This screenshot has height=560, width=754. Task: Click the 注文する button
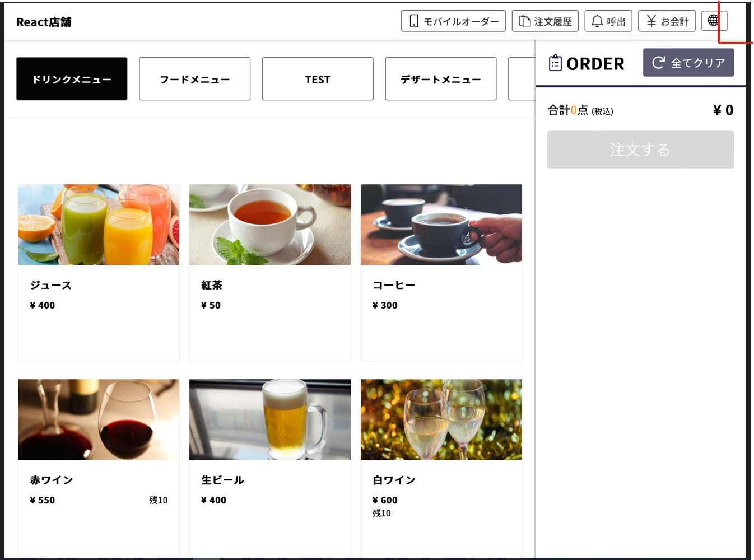640,150
